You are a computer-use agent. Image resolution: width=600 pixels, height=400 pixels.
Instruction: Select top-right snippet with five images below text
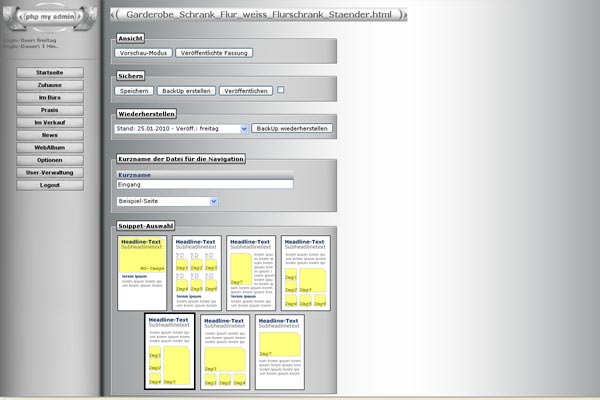pos(305,271)
